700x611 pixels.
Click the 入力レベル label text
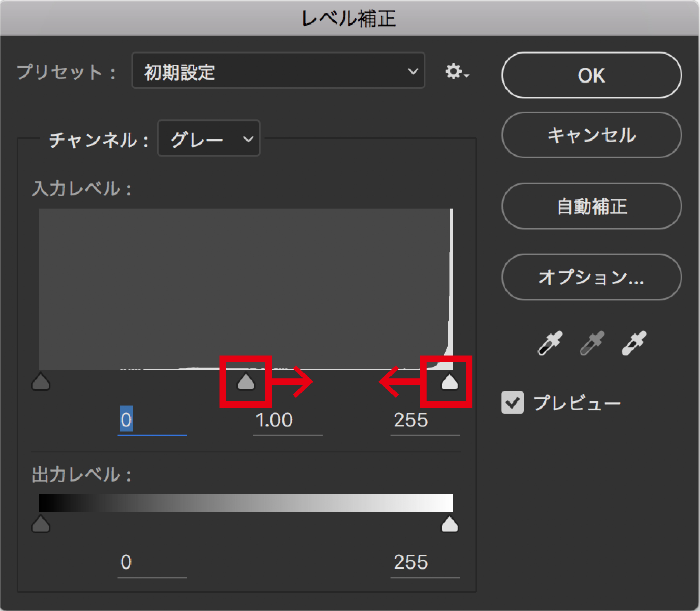click(82, 189)
